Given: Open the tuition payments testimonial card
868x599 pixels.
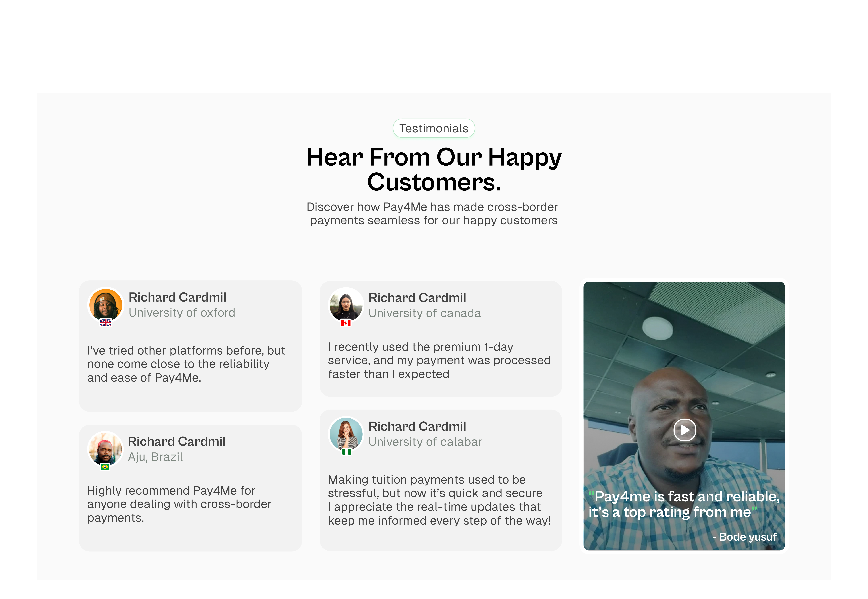Looking at the screenshot, I should pyautogui.click(x=441, y=480).
